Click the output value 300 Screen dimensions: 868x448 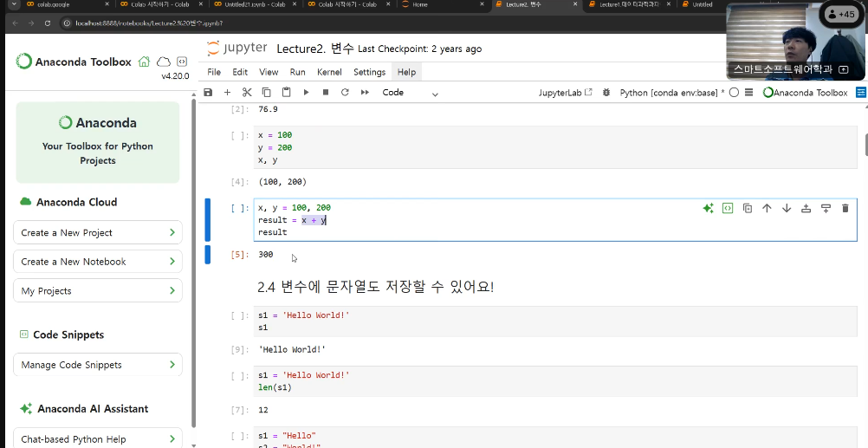pyautogui.click(x=266, y=254)
